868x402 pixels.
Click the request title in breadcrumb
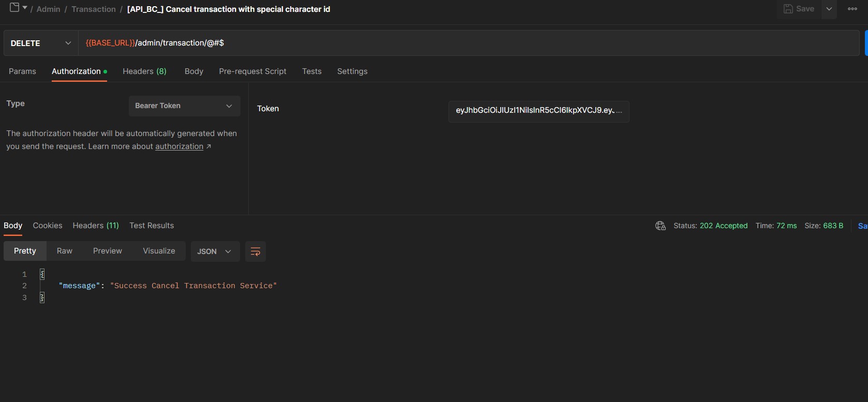click(x=229, y=9)
